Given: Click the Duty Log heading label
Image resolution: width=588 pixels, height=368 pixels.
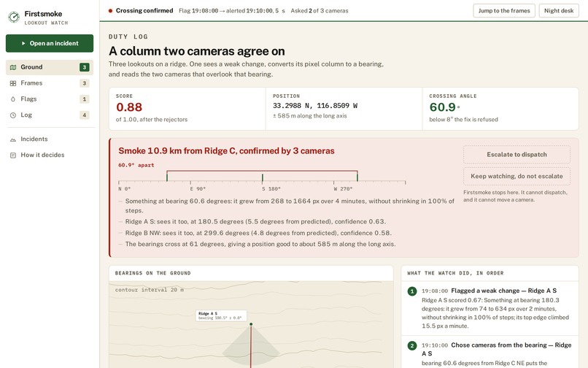Looking at the screenshot, I should (x=128, y=37).
